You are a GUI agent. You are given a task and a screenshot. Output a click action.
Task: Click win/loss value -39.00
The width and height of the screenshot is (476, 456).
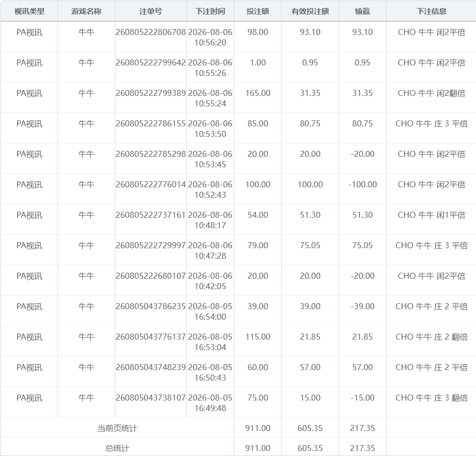(362, 306)
